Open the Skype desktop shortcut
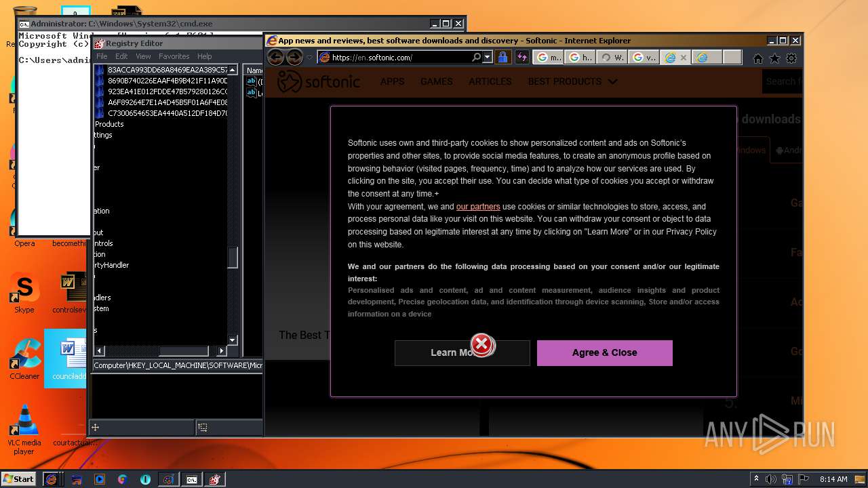Screen dimensions: 868x488 click(x=24, y=291)
